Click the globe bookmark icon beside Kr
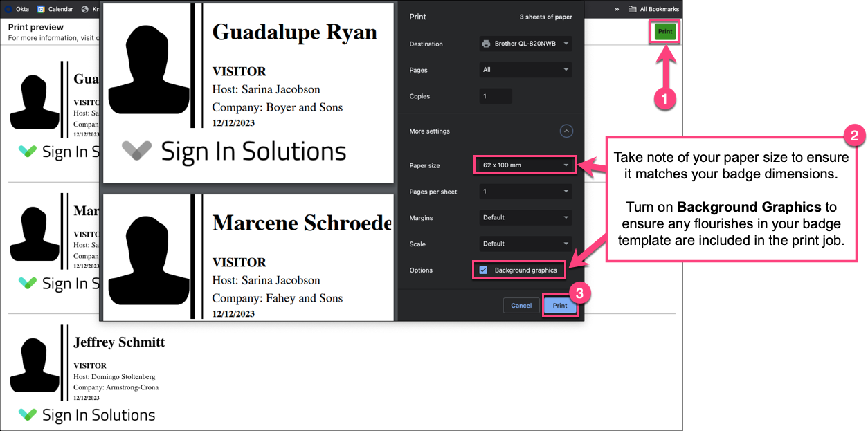 tap(84, 9)
